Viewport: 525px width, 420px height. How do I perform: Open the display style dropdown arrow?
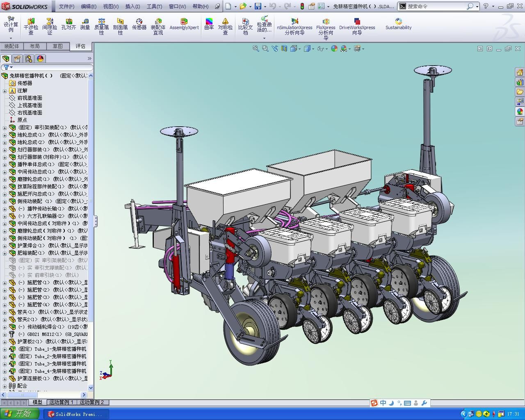[313, 49]
